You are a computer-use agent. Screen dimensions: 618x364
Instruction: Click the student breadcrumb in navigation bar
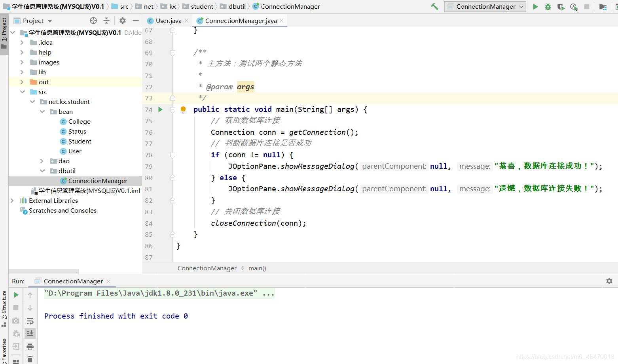tap(198, 6)
